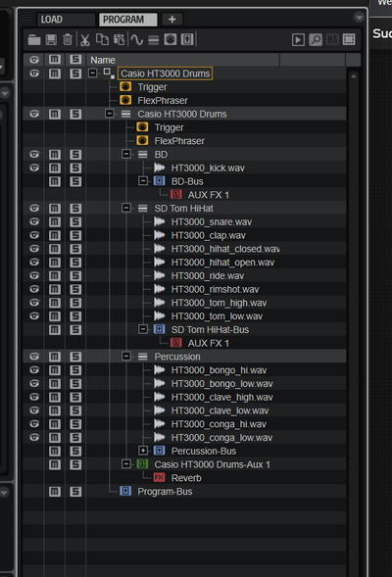The height and width of the screenshot is (577, 392).
Task: Select the Program-Bus item
Action: pos(165,492)
